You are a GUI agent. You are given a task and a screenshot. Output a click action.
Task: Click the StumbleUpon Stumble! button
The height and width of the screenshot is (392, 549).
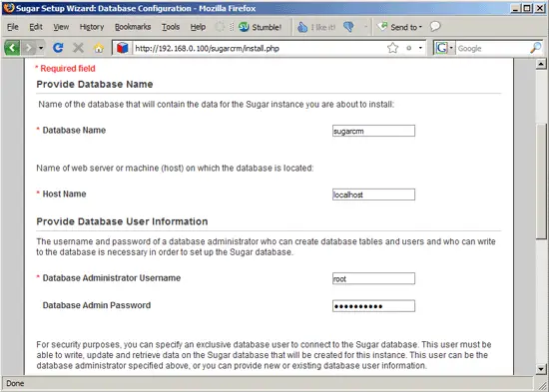click(x=261, y=27)
